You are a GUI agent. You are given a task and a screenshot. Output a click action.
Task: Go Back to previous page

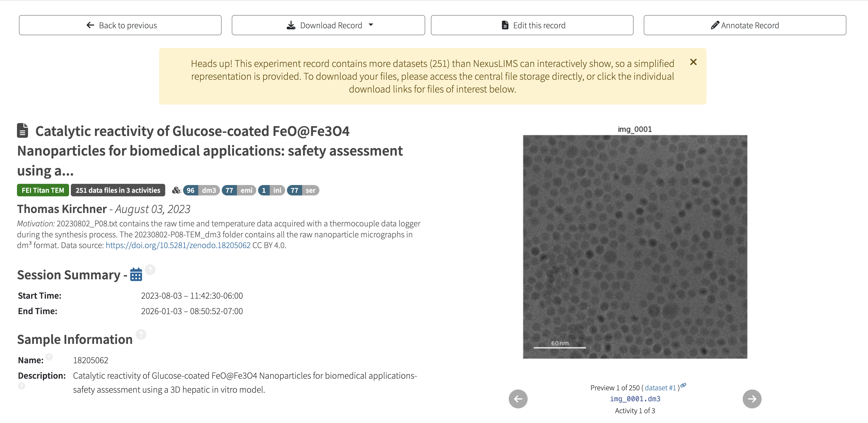tap(120, 25)
